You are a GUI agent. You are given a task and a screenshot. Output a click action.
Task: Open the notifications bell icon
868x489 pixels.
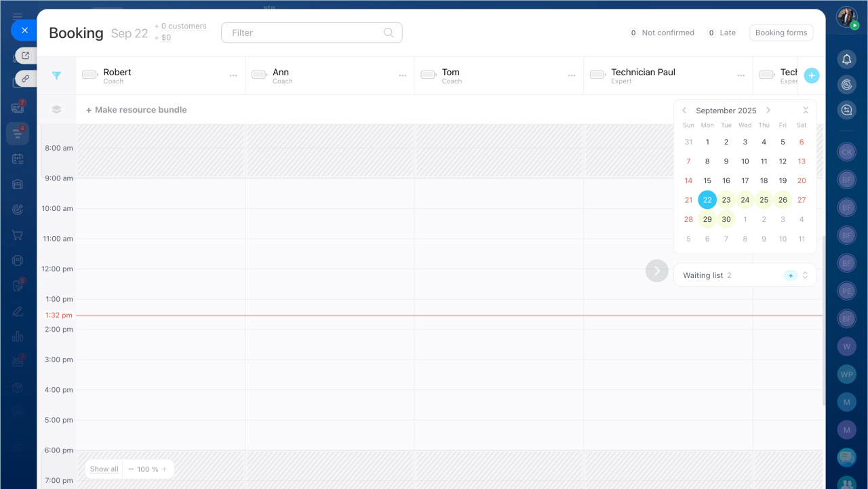(846, 60)
